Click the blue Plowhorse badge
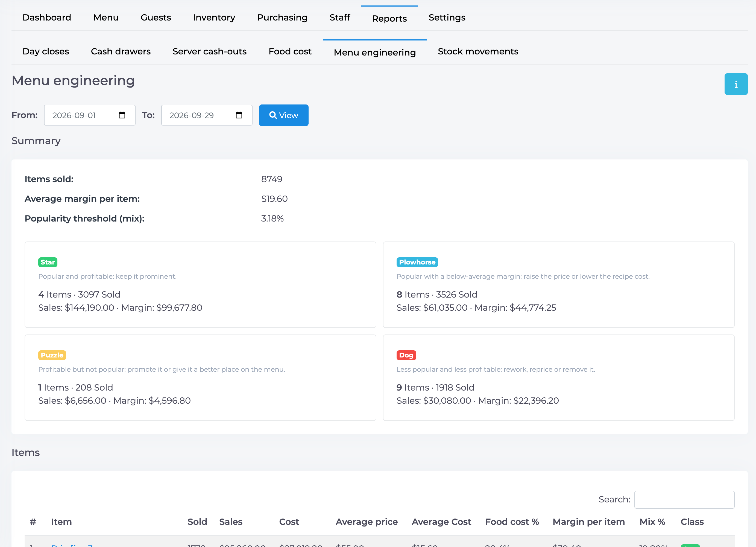The width and height of the screenshot is (756, 547). (417, 262)
